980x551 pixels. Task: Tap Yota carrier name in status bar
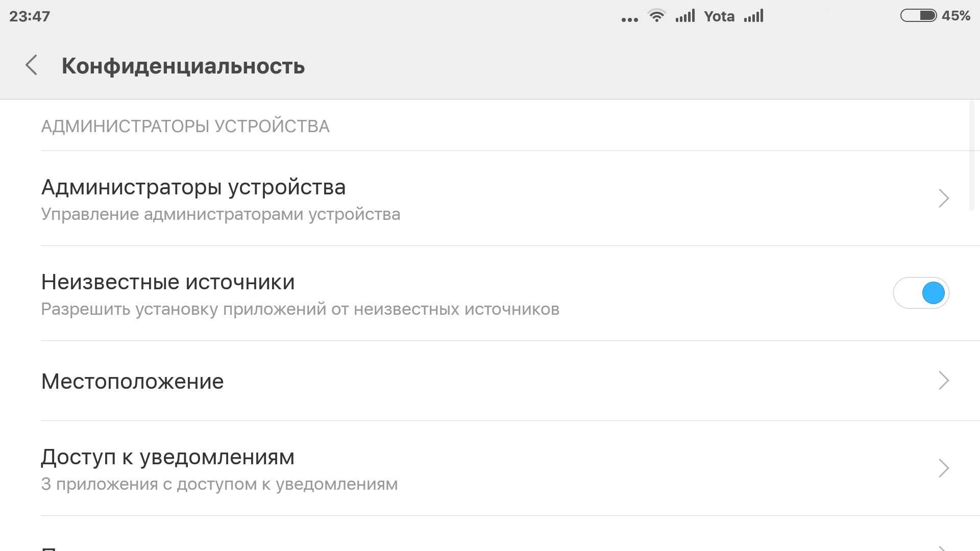719,16
